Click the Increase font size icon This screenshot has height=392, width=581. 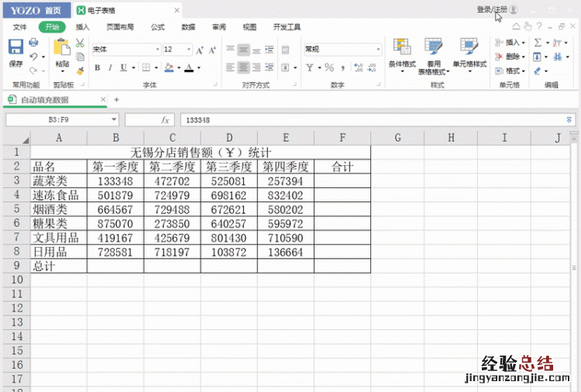(x=200, y=50)
